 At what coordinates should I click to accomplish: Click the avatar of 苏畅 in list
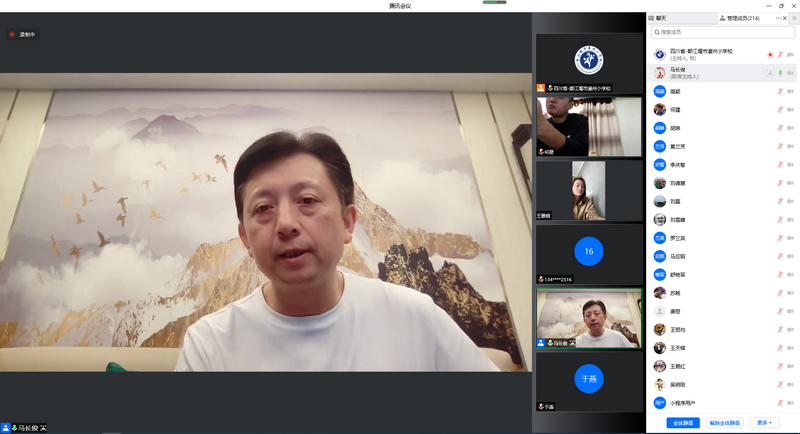tap(660, 293)
